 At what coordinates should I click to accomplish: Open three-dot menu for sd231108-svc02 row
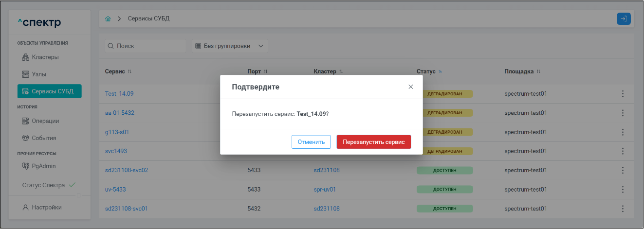coord(623,170)
